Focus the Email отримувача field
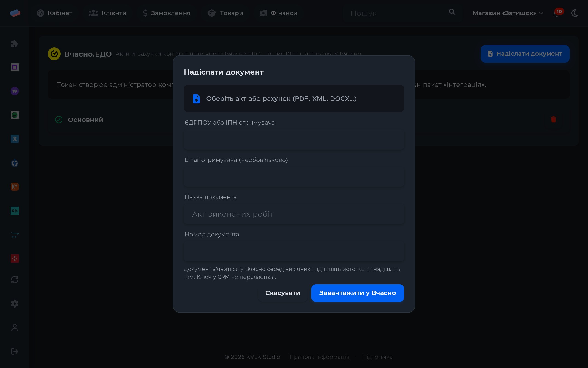Image resolution: width=588 pixels, height=368 pixels. [294, 177]
